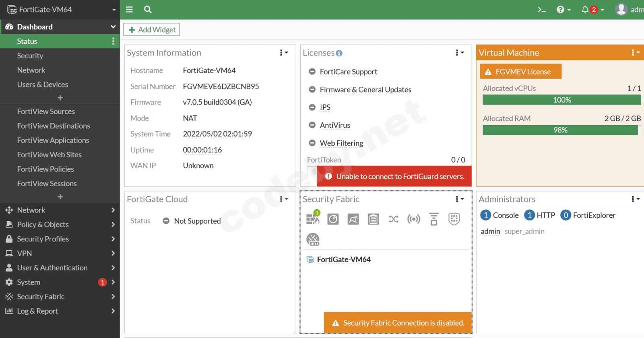Expand the VPN menu
Image resolution: width=644 pixels, height=338 pixels.
pos(60,253)
